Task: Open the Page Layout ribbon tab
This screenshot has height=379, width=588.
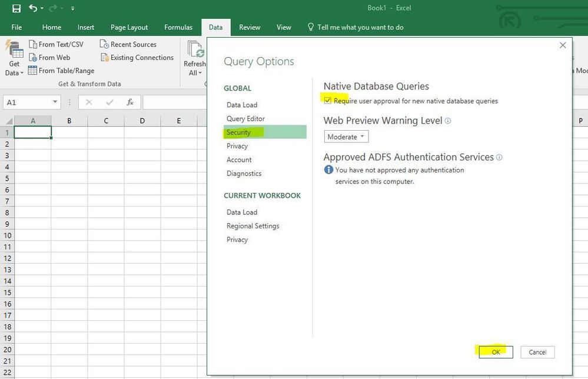Action: (x=129, y=27)
